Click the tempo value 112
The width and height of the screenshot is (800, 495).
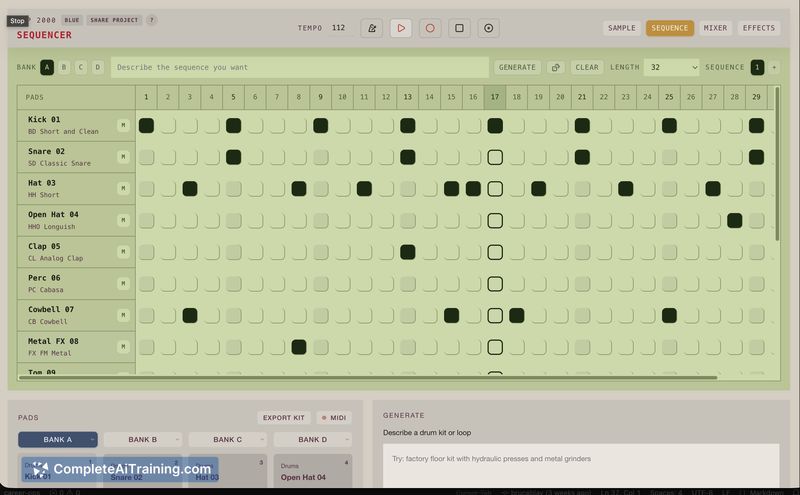click(x=338, y=28)
